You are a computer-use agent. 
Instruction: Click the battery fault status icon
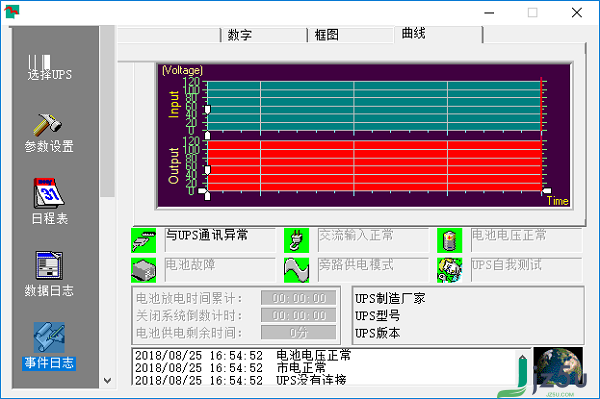(143, 270)
